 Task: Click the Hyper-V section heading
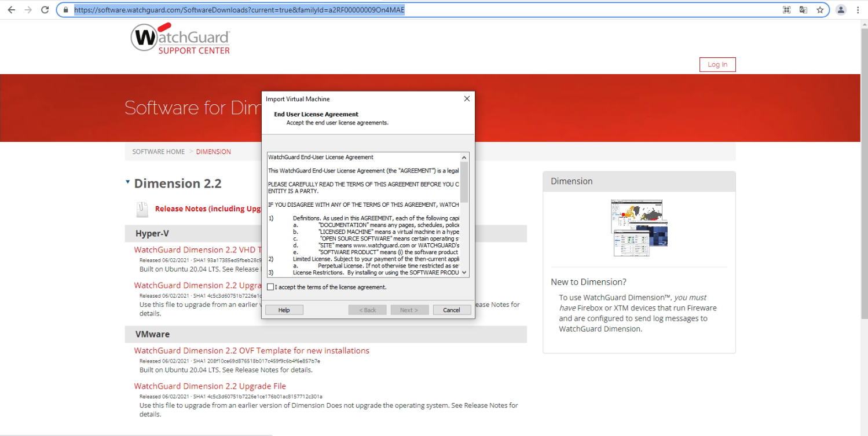click(x=152, y=233)
